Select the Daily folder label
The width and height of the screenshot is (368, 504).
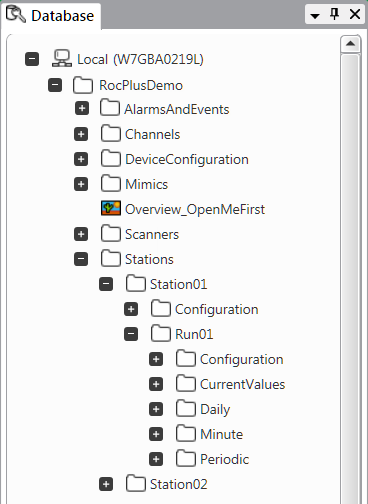click(215, 409)
